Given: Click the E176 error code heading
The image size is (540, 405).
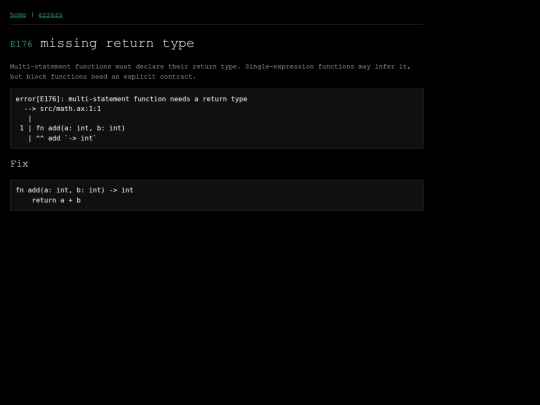Looking at the screenshot, I should coord(21,44).
